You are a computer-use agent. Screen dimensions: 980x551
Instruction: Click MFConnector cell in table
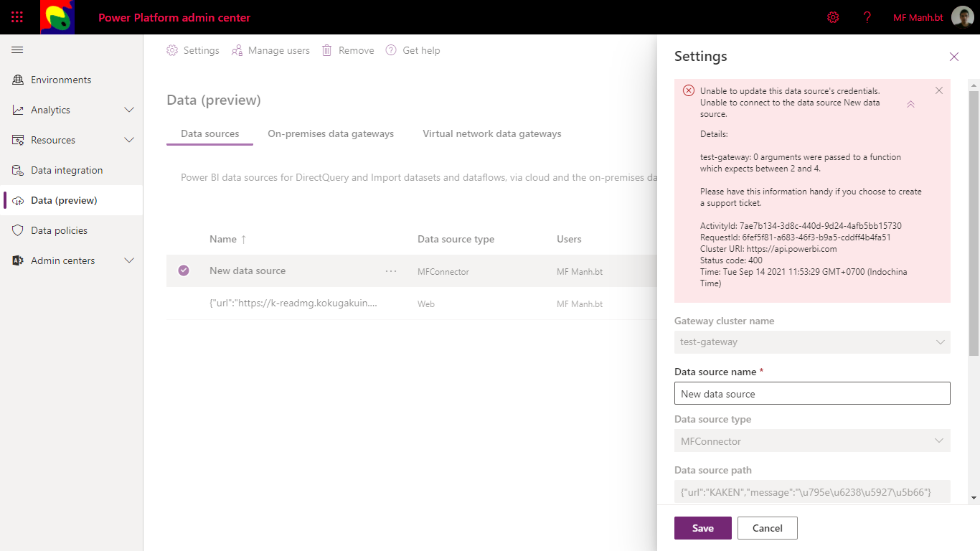[x=443, y=272]
